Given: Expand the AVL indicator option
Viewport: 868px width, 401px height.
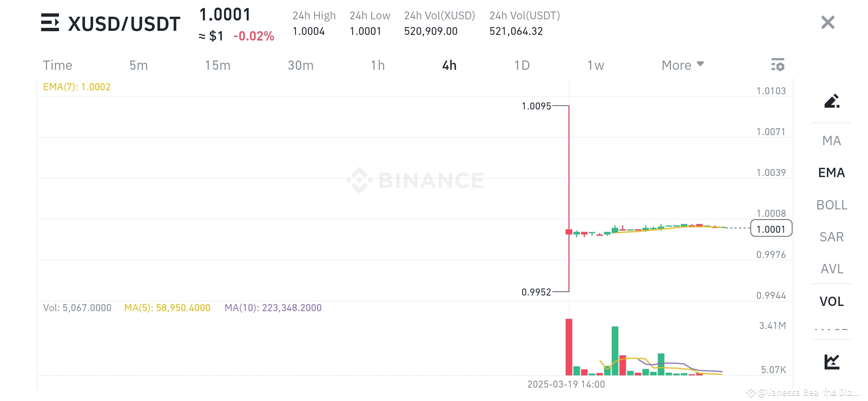Looking at the screenshot, I should click(x=831, y=269).
